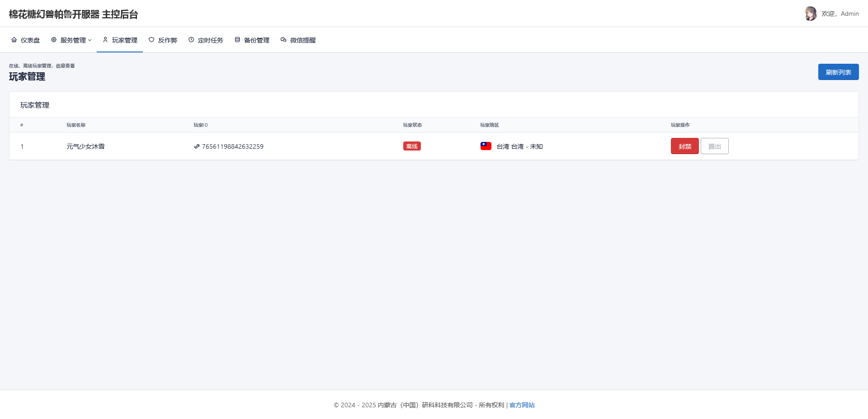Open the 官方网站 link in the footer
Viewport: 868px width, 419px height.
coord(521,405)
